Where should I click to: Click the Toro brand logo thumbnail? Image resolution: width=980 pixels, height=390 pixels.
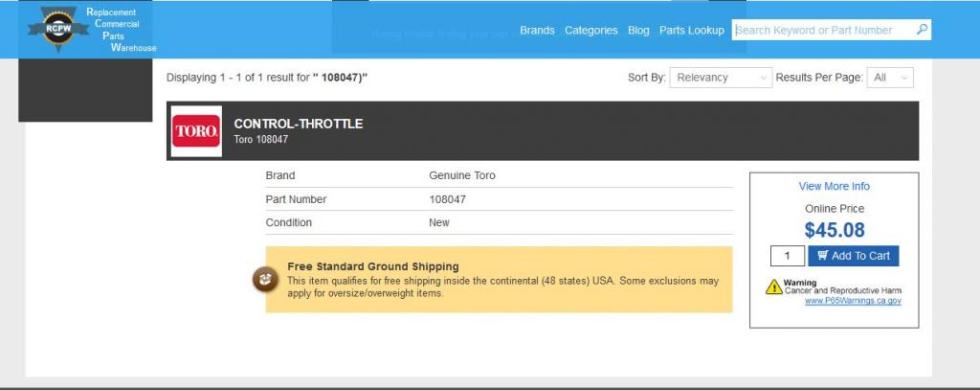tap(196, 131)
